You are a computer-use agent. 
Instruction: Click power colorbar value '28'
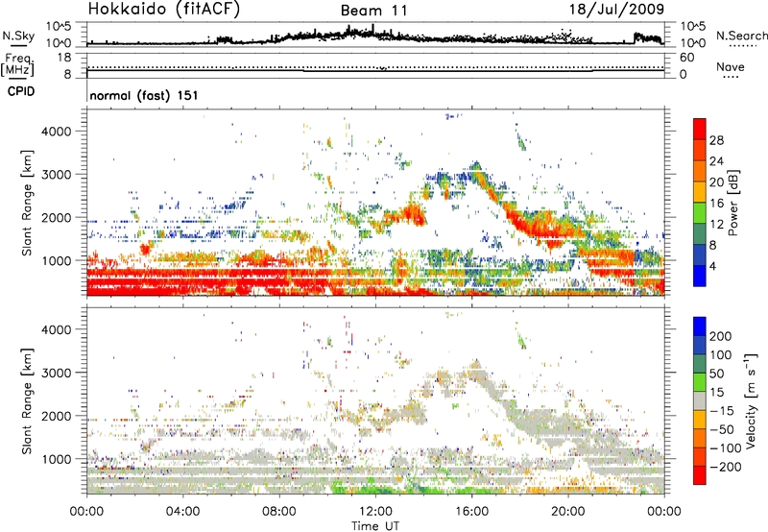coord(716,140)
